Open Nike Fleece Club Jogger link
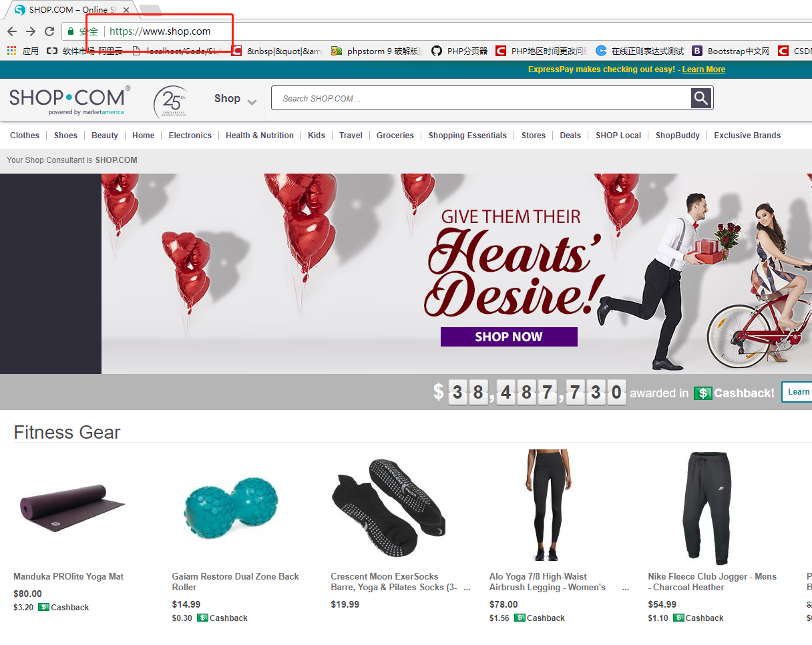The image size is (812, 645). (712, 582)
